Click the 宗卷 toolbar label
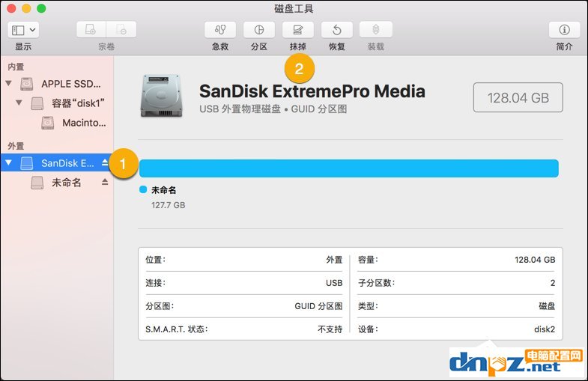Viewport: 588px width, 381px height. tap(106, 47)
